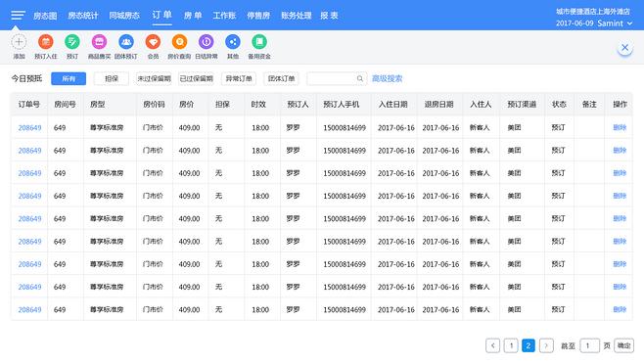Open the pink 商品售卖 icon
The height and width of the screenshot is (364, 644).
[x=99, y=42]
